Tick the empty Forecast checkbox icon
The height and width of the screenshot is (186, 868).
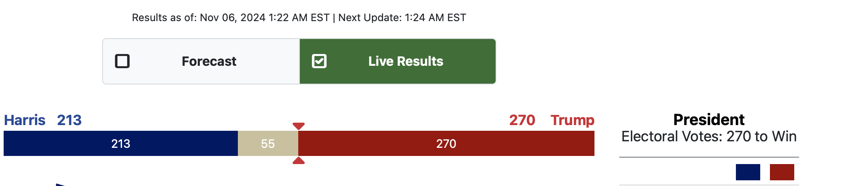[122, 61]
